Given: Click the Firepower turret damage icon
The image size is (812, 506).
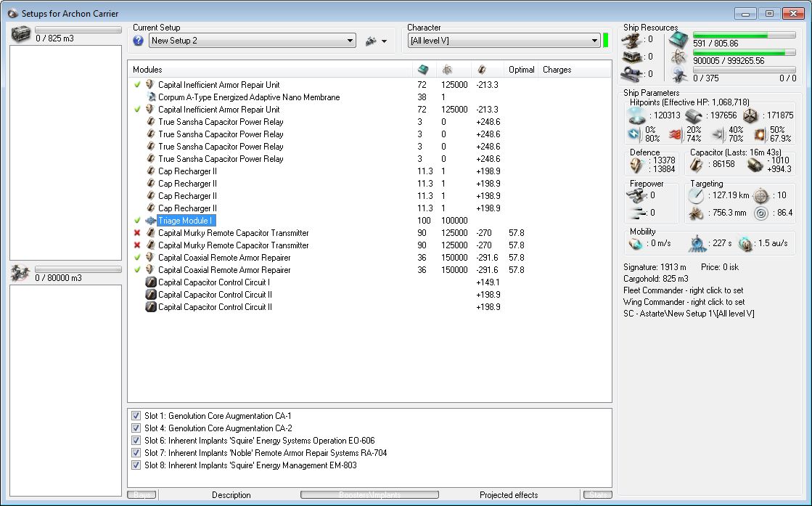Looking at the screenshot, I should pos(636,196).
